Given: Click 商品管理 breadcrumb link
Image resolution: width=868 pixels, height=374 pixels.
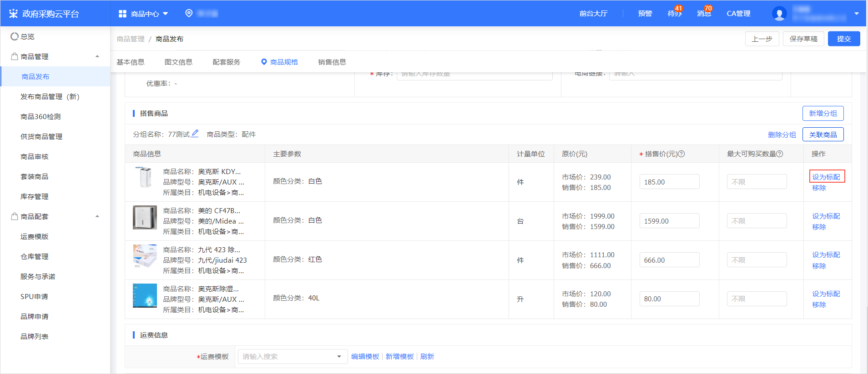Looking at the screenshot, I should [131, 39].
